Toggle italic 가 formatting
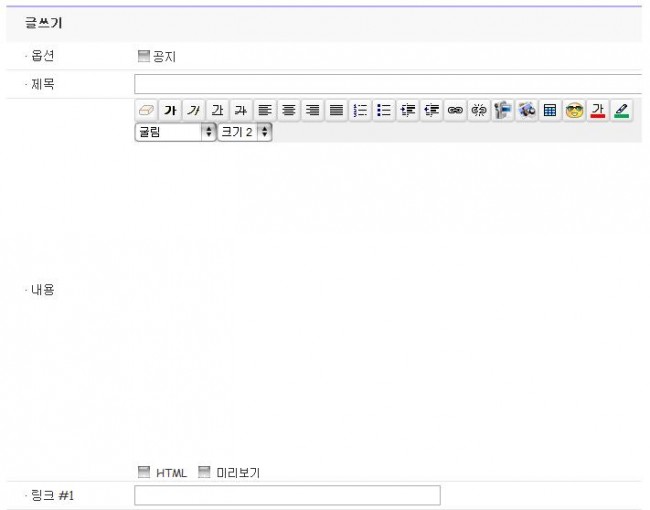The height and width of the screenshot is (510, 650). coord(194,110)
